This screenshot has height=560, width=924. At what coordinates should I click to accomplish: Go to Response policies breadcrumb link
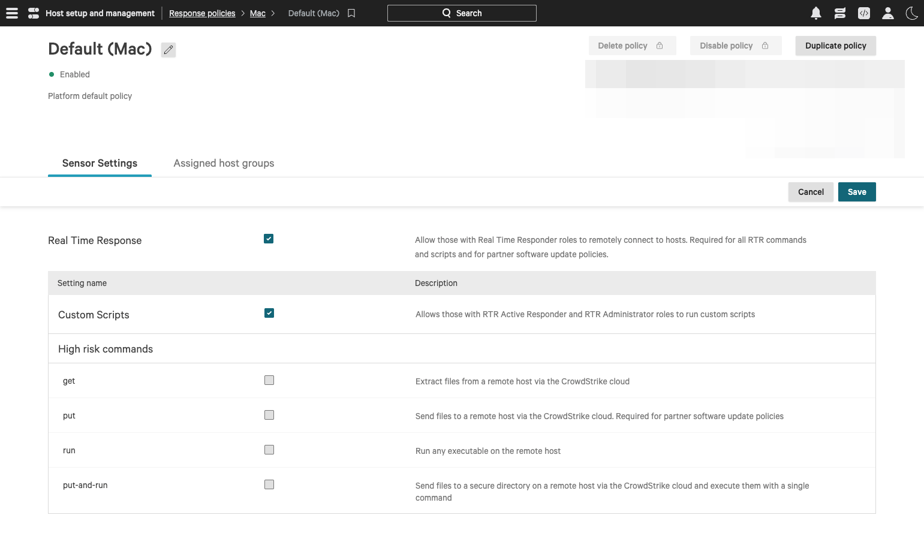click(202, 13)
